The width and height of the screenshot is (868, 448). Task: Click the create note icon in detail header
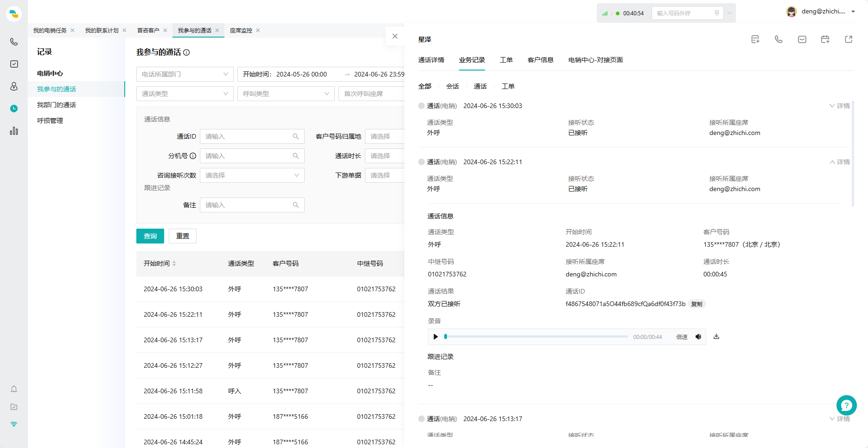(755, 39)
